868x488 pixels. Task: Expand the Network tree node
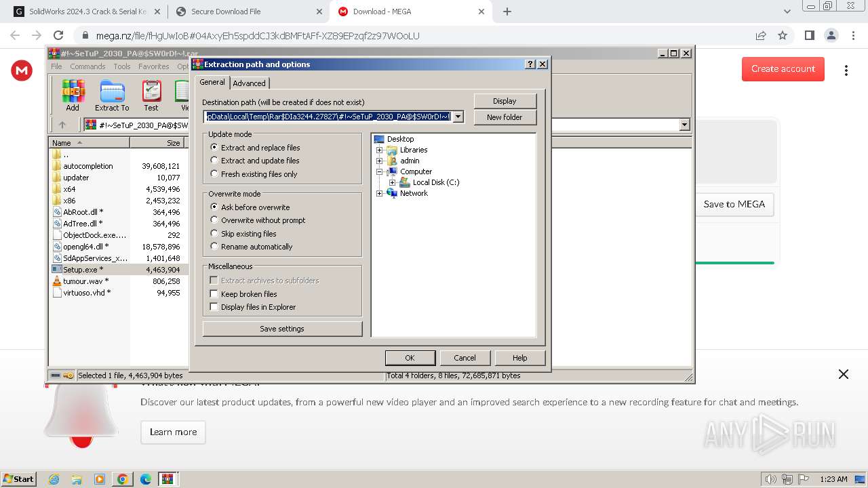coord(380,193)
